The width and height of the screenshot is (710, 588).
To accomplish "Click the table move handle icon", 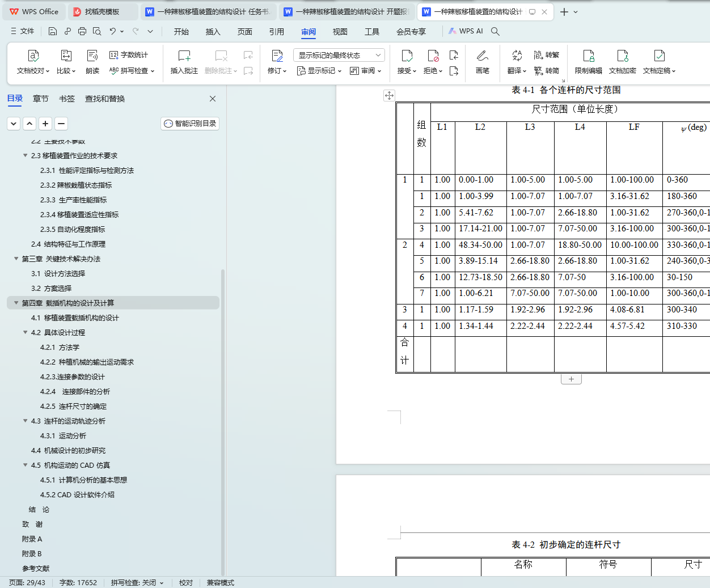I will pos(389,95).
